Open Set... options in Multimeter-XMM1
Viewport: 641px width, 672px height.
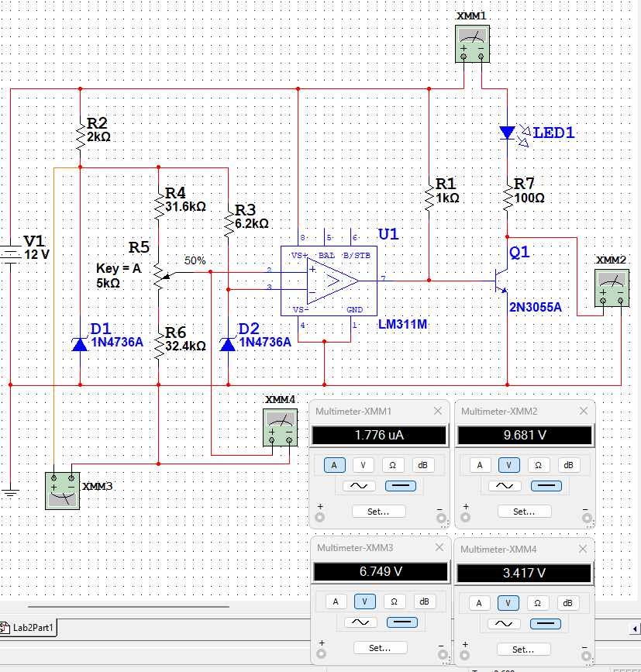[379, 512]
